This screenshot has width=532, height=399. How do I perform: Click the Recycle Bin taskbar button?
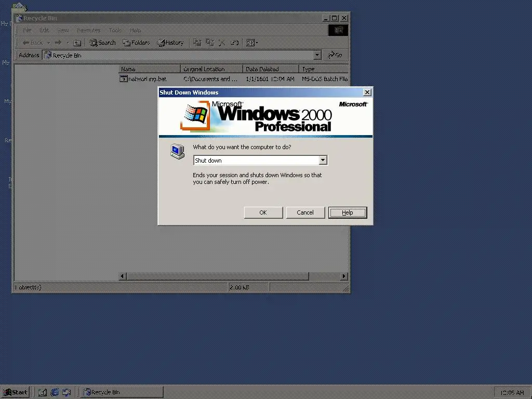[122, 392]
